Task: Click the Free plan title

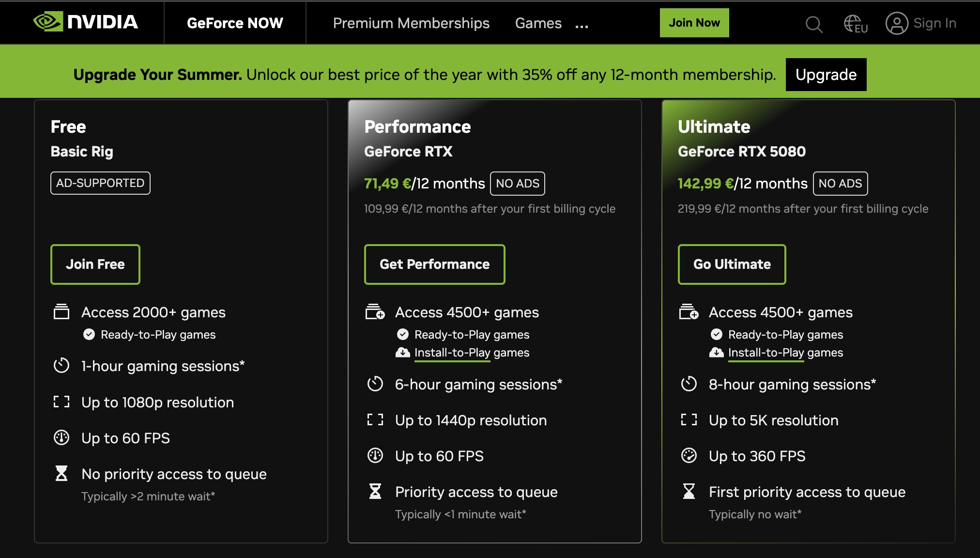Action: pos(68,127)
